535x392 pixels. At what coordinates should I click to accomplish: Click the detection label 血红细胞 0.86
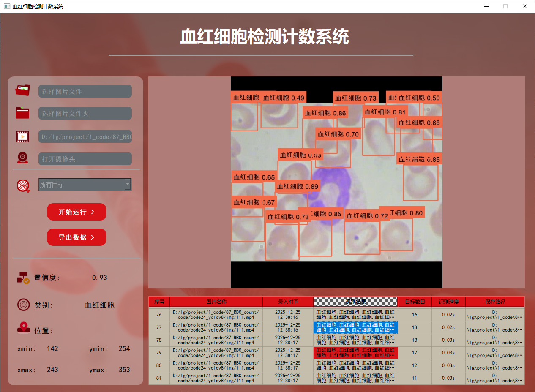click(x=325, y=113)
